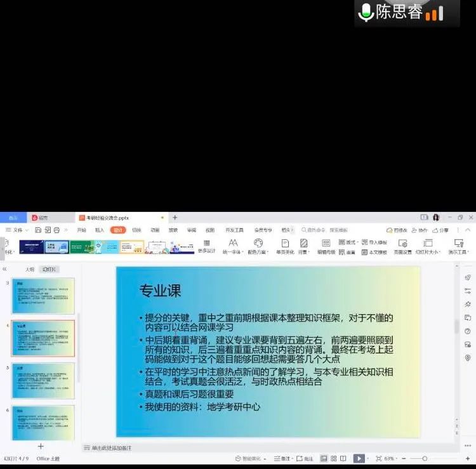Toggle slide sorter view in status bar

tap(333, 458)
